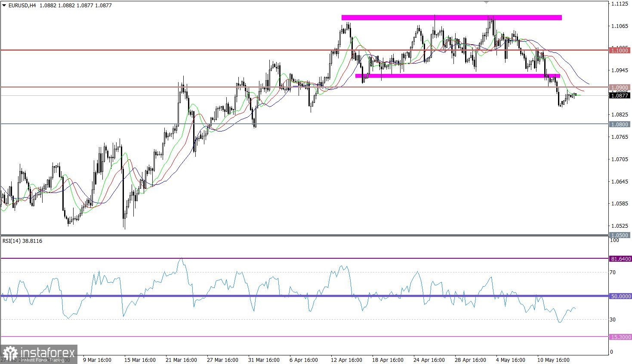The image size is (632, 364).
Task: Click the 27 Mar 16:00 time label
Action: coord(223,360)
